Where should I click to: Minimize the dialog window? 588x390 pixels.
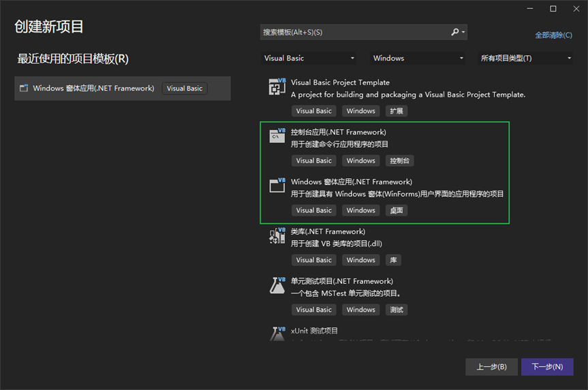coord(530,9)
